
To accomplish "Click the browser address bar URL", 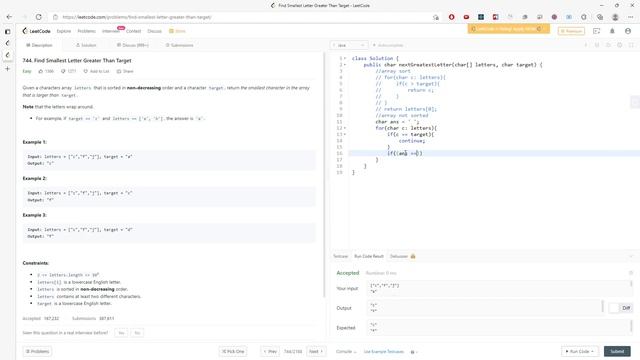I will 137,17.
